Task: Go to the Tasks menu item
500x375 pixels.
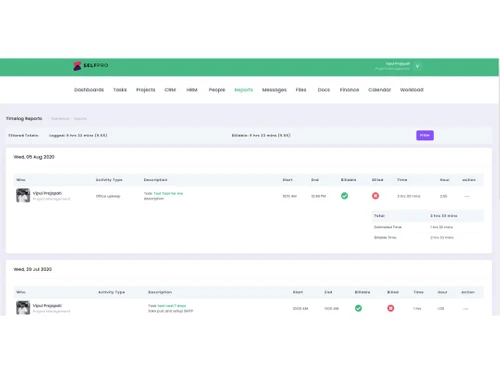Action: 120,90
